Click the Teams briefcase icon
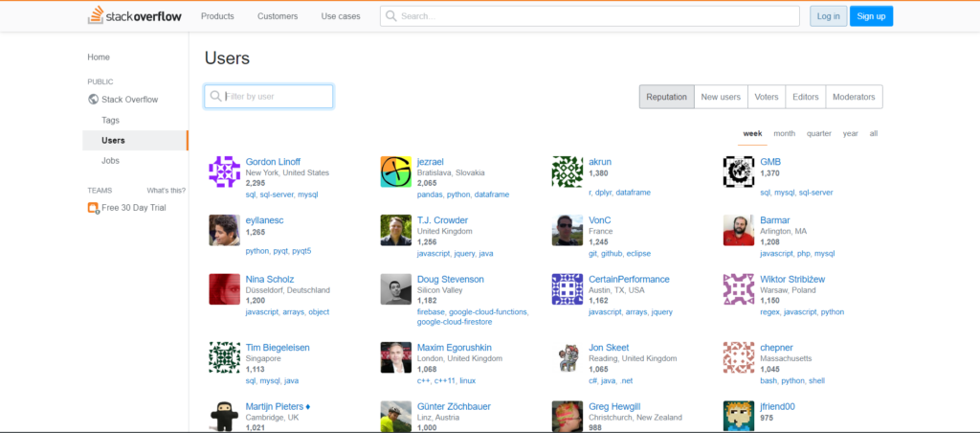This screenshot has height=433, width=980. (x=93, y=208)
